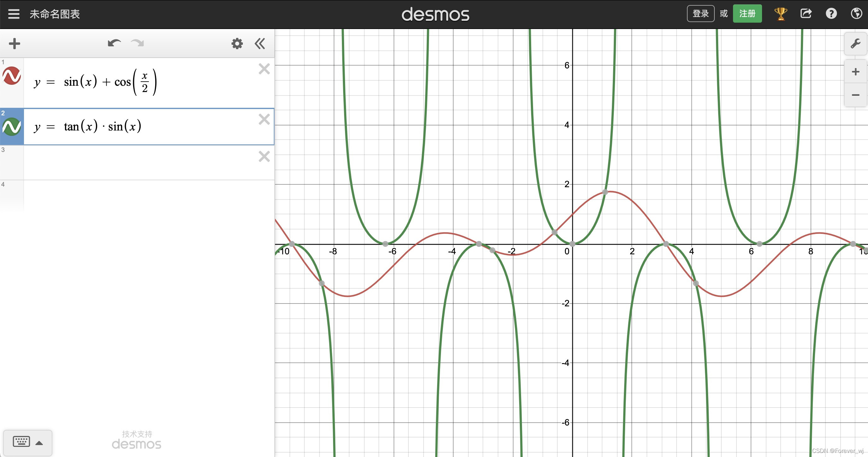Click the add item plus button

tap(15, 43)
